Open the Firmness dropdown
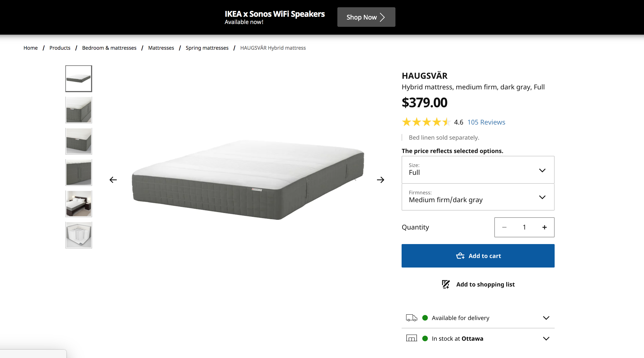The height and width of the screenshot is (358, 644). pos(478,197)
